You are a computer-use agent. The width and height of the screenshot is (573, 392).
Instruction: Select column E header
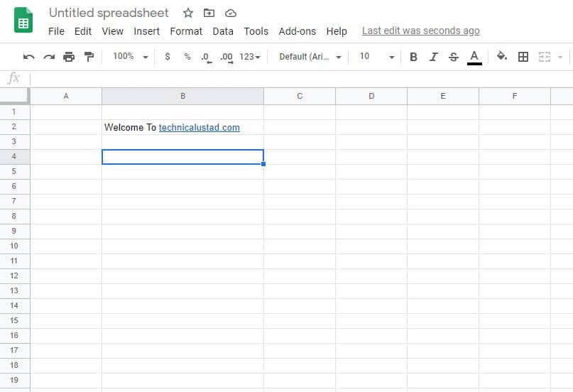click(x=443, y=96)
